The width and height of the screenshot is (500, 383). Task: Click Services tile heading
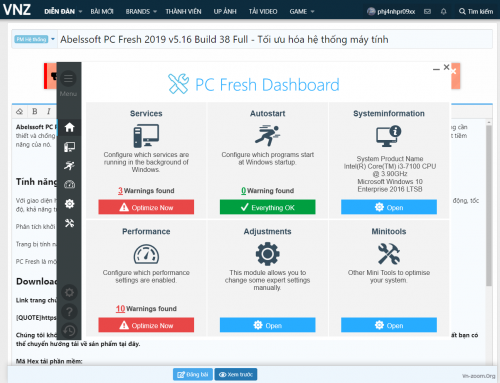click(x=146, y=114)
